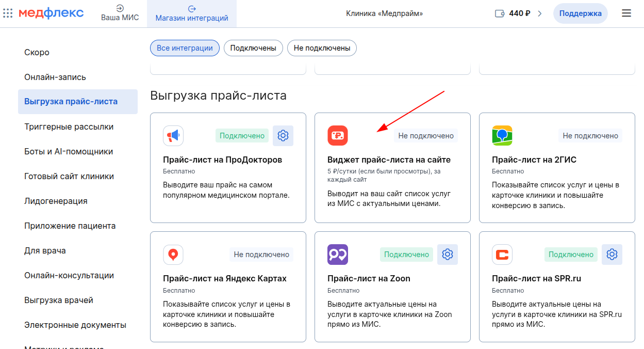
Task: Open Магазин интеграций tab
Action: (192, 13)
